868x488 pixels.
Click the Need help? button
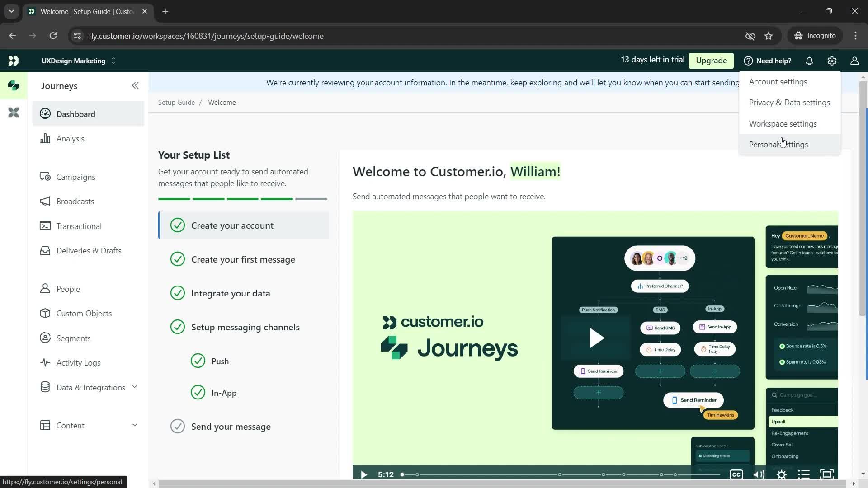769,60
